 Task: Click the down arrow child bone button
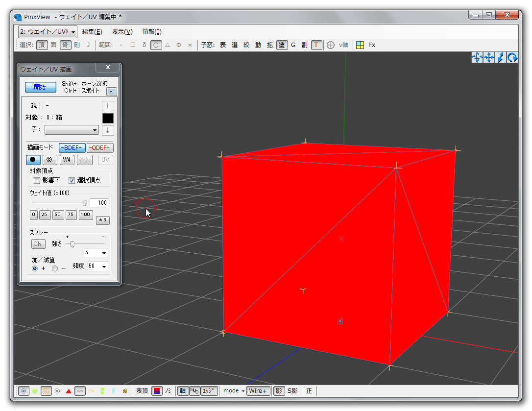click(x=108, y=130)
